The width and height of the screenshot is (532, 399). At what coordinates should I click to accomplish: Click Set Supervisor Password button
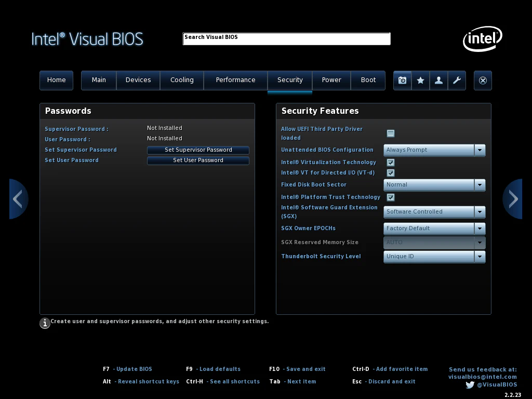coord(198,150)
